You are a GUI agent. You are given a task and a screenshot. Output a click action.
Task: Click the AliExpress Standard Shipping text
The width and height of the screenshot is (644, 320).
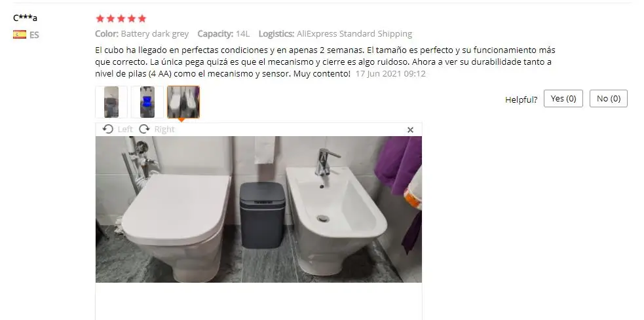pyautogui.click(x=354, y=33)
